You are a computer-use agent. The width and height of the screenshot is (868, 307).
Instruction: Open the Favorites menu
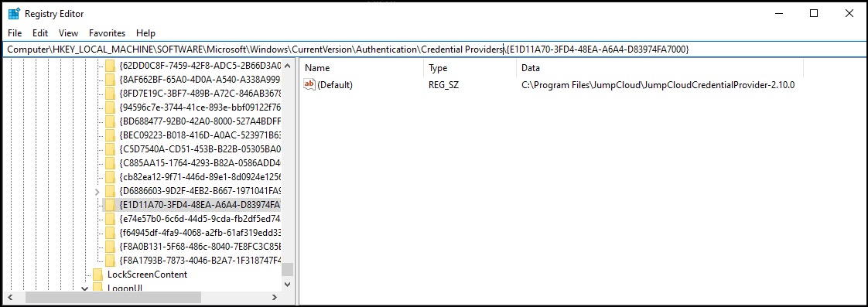(x=108, y=33)
